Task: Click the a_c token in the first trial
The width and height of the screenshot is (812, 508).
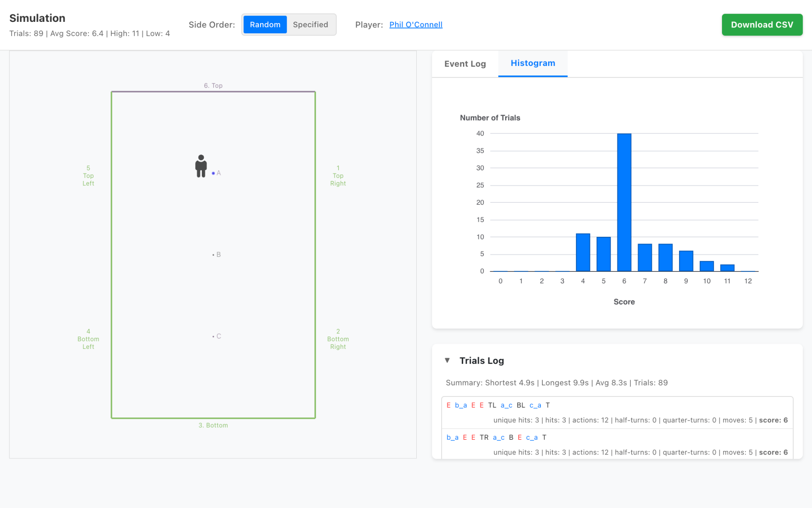Action: [x=506, y=405]
